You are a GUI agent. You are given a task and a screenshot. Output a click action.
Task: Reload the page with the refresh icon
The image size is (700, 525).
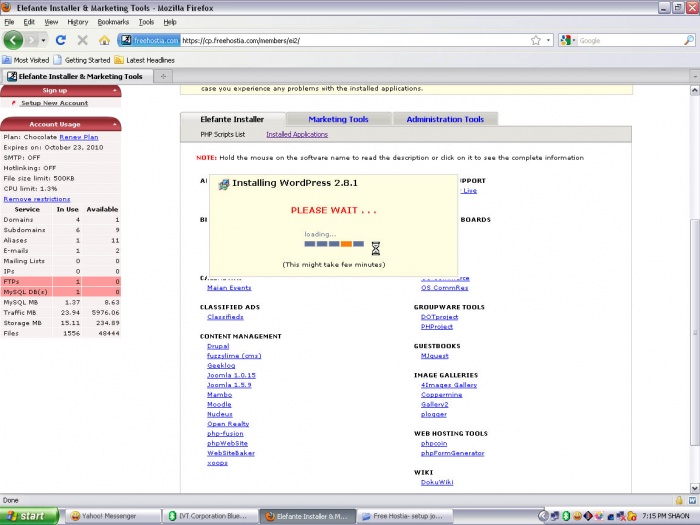click(x=60, y=40)
